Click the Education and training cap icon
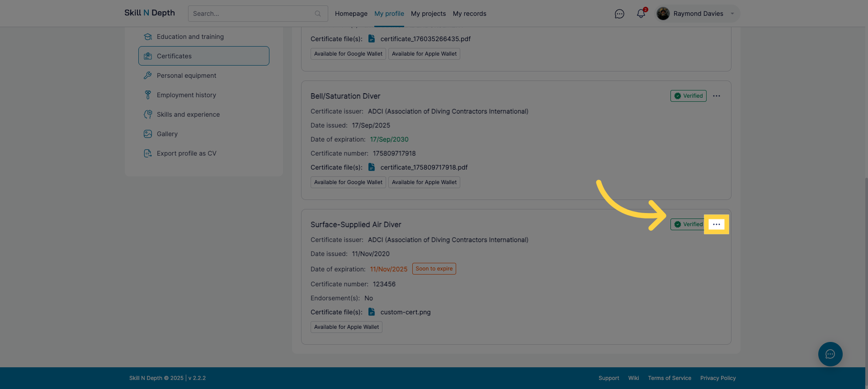The width and height of the screenshot is (868, 389). [x=148, y=37]
